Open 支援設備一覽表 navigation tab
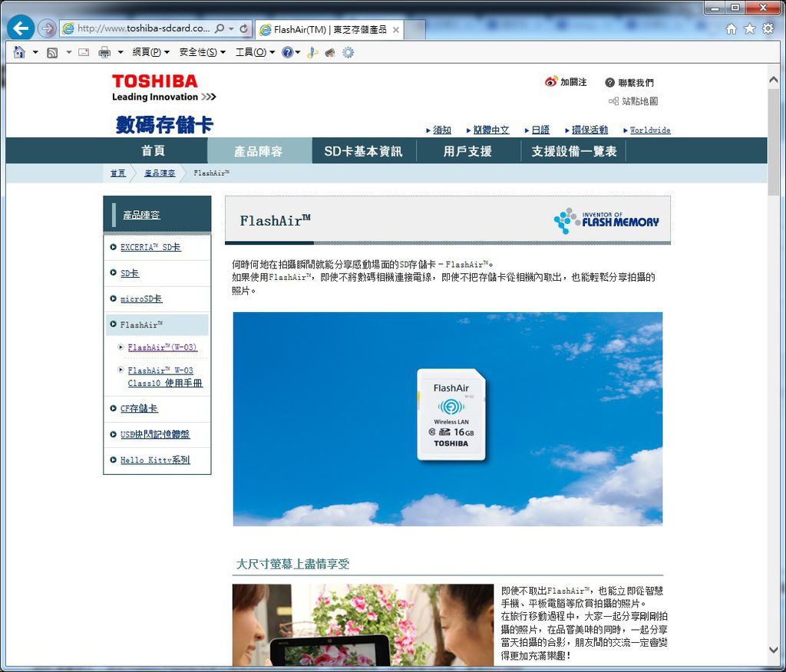Screen dimensions: 786x672 point(573,150)
